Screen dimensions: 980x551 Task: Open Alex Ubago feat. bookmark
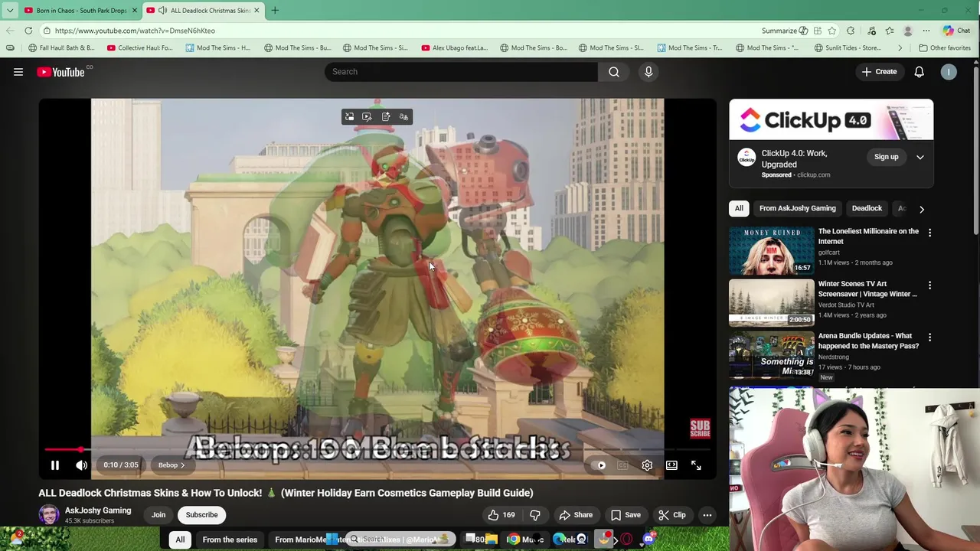454,47
